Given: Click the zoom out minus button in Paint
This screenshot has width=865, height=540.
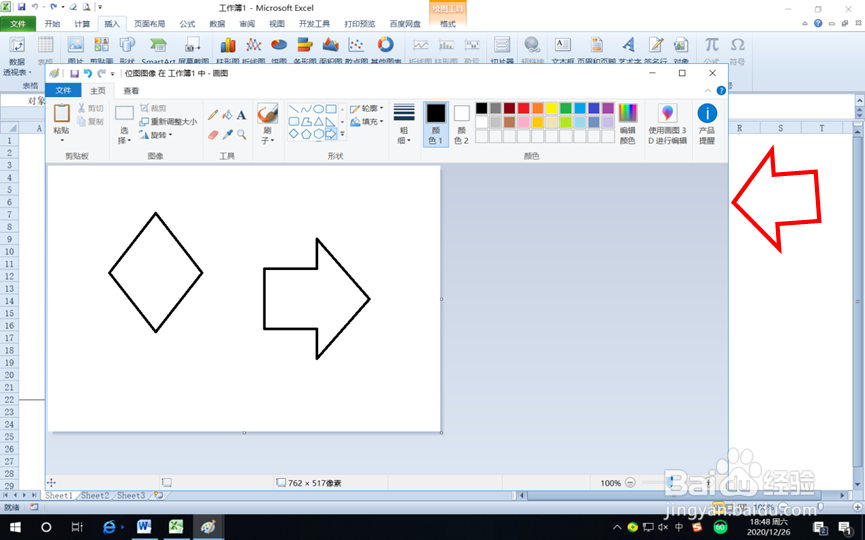Looking at the screenshot, I should pos(631,483).
